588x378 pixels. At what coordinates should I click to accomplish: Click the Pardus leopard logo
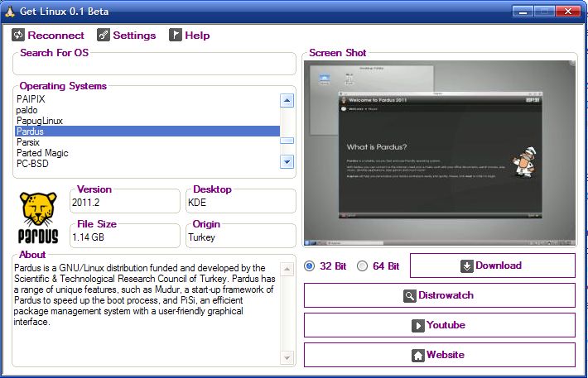click(x=38, y=218)
